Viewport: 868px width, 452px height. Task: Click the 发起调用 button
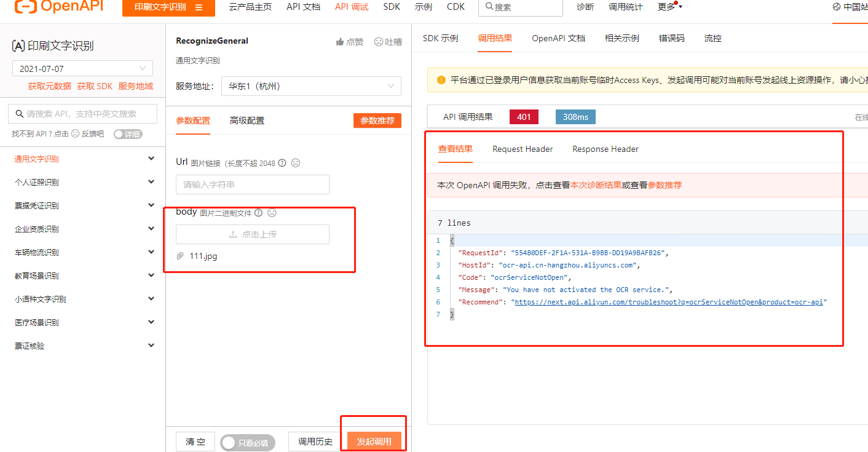click(x=374, y=442)
